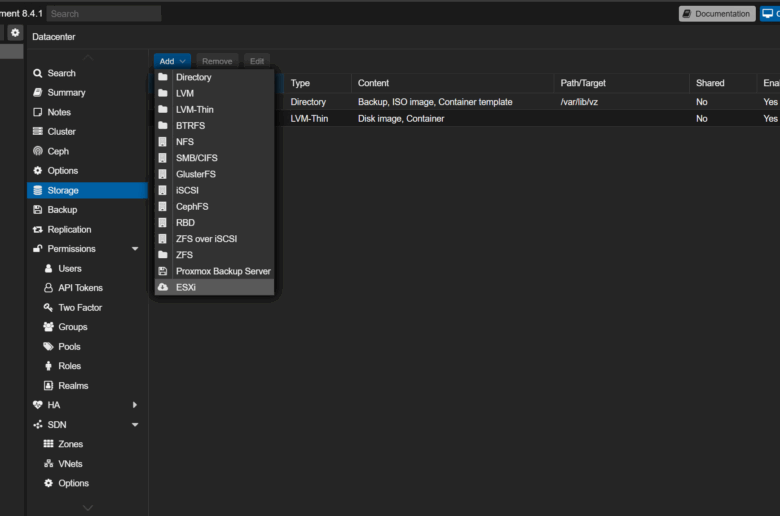Sort by Path/Target column header
780x516 pixels.
pyautogui.click(x=621, y=83)
